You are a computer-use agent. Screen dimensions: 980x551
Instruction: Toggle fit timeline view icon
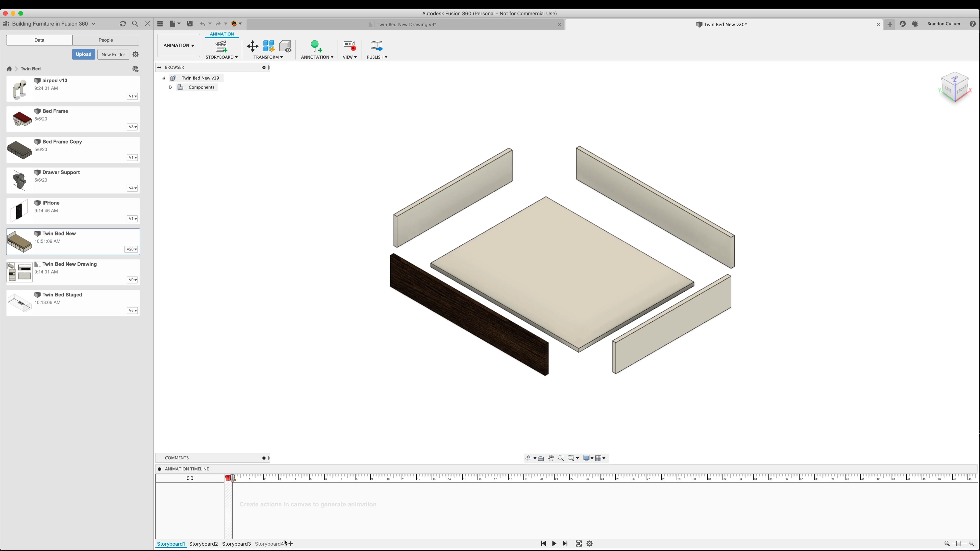tap(579, 544)
